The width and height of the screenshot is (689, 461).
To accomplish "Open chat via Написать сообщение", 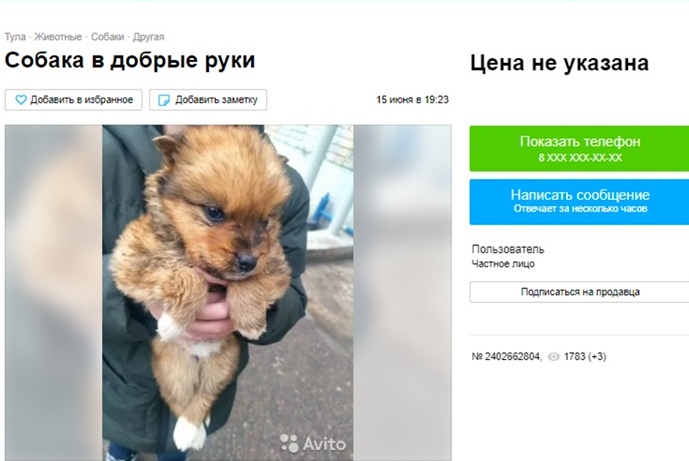I will click(x=579, y=202).
